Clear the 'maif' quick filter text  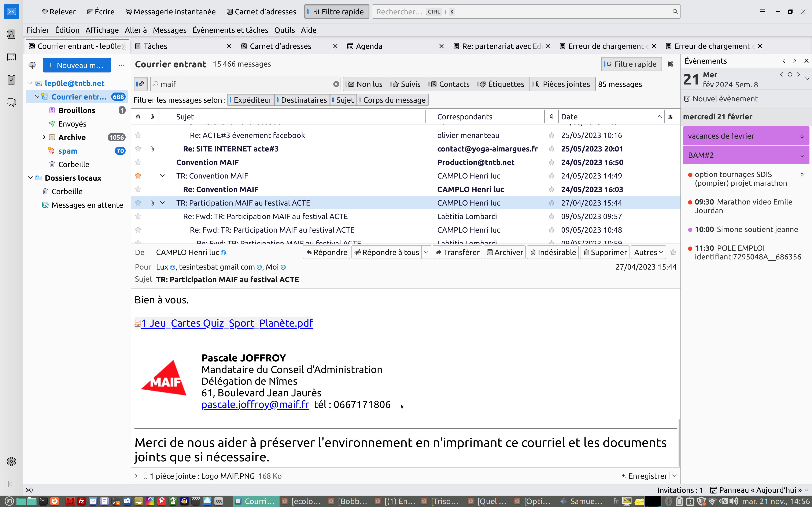(336, 84)
